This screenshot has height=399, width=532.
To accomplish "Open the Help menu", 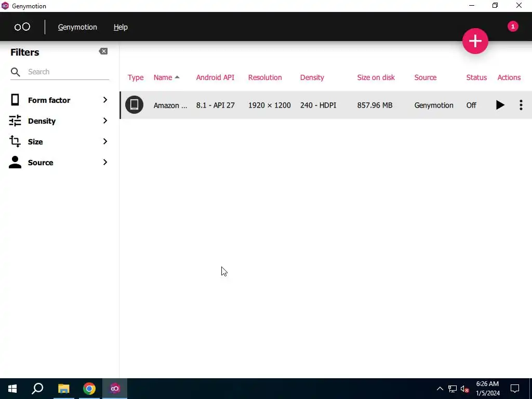I will [x=121, y=27].
